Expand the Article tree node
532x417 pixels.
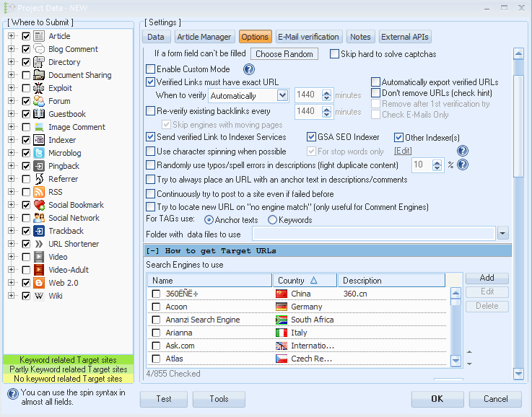[12, 36]
